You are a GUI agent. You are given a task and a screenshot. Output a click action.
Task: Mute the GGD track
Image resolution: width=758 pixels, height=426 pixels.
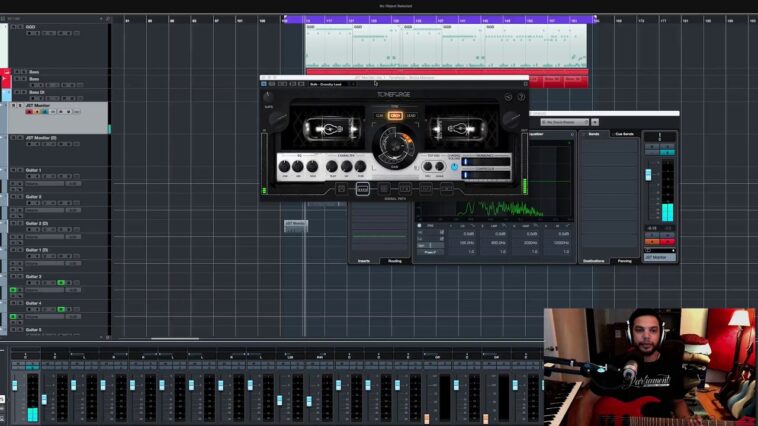(x=14, y=27)
